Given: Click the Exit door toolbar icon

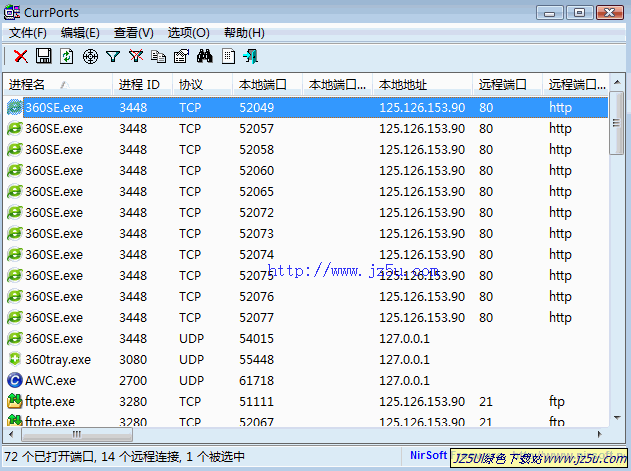Looking at the screenshot, I should (x=251, y=56).
